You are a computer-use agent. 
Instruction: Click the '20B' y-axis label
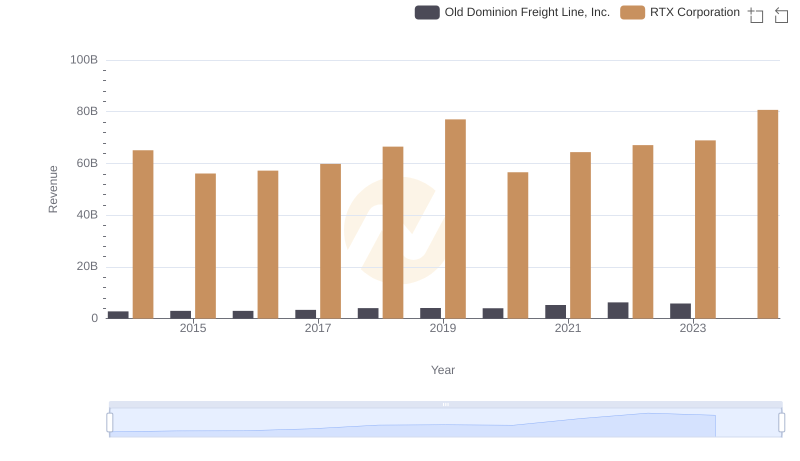click(x=87, y=266)
